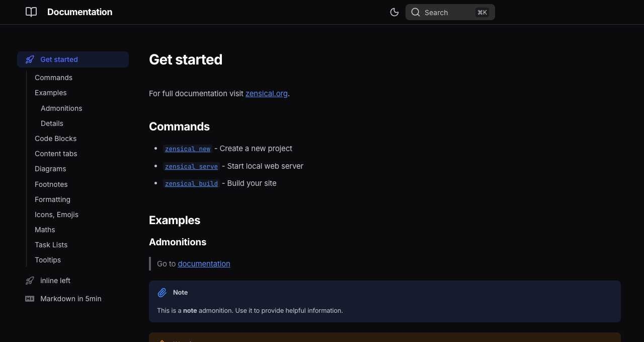Viewport: 644px width, 342px height.
Task: Click the search magnifier icon
Action: click(416, 12)
